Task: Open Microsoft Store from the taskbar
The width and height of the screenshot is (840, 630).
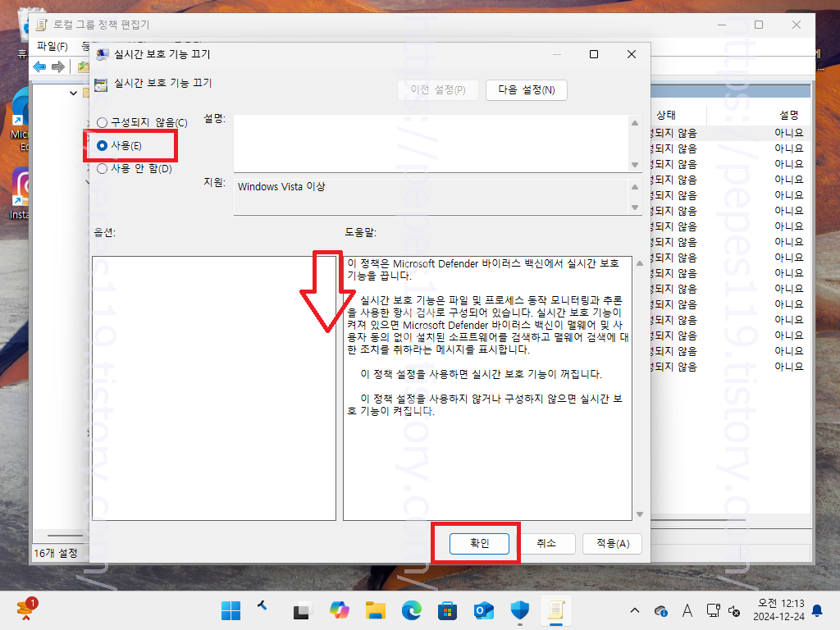Action: [x=447, y=610]
